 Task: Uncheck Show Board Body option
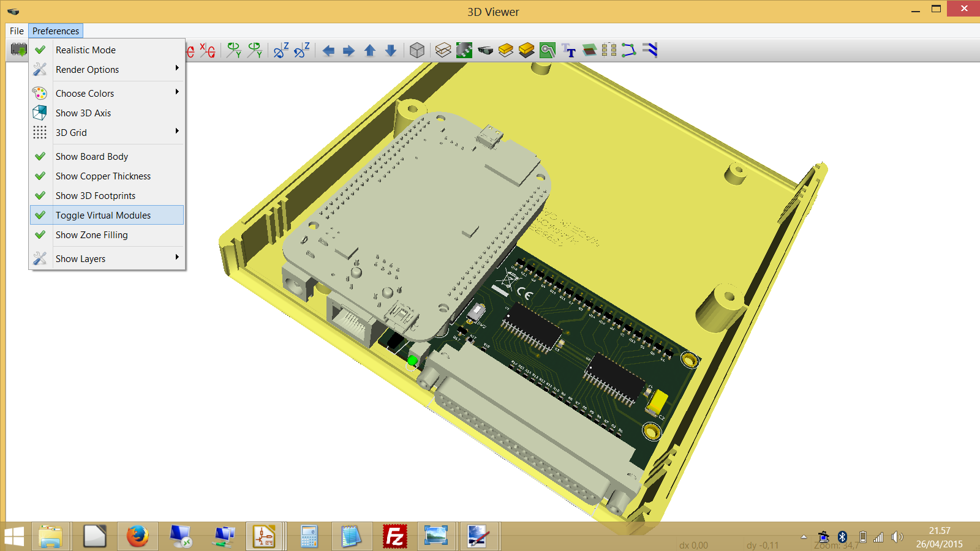[x=92, y=157]
